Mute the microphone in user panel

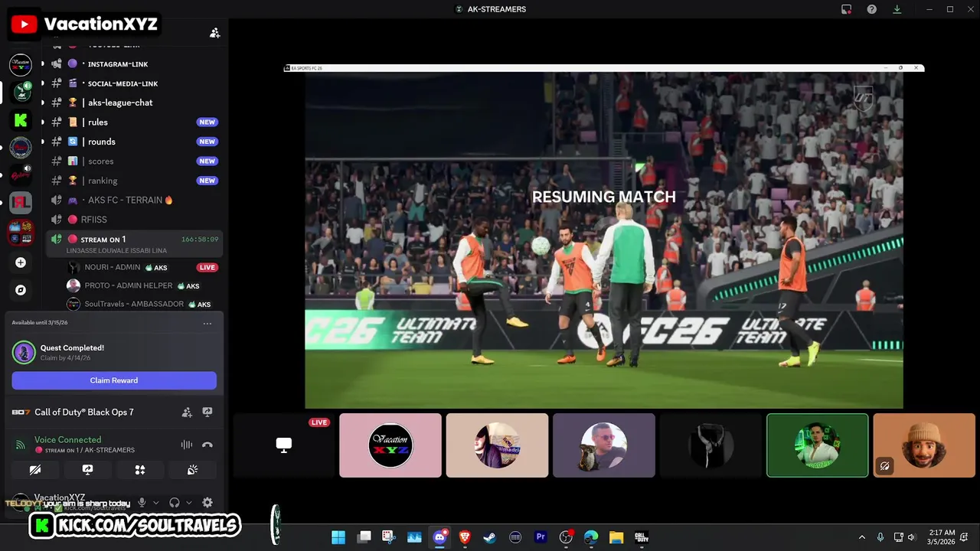point(142,503)
